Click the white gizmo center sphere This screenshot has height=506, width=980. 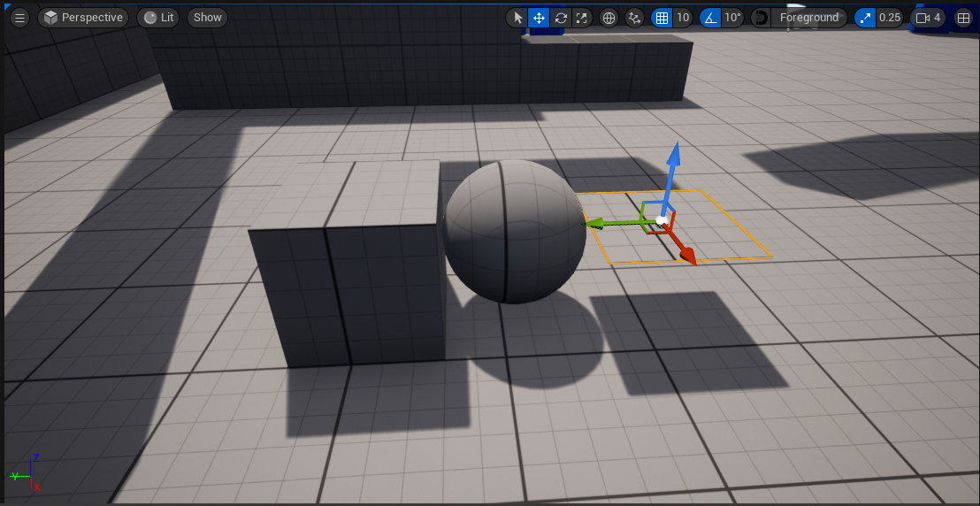[x=661, y=219]
